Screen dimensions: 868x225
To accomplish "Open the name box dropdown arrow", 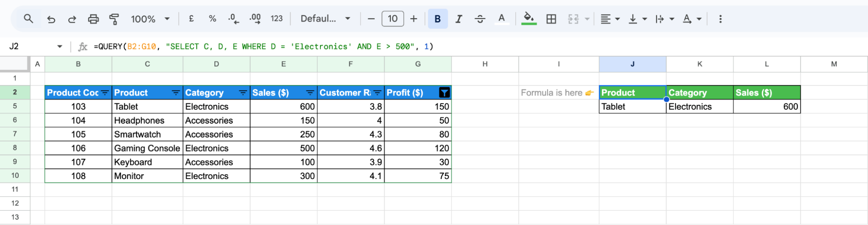I will tap(60, 46).
